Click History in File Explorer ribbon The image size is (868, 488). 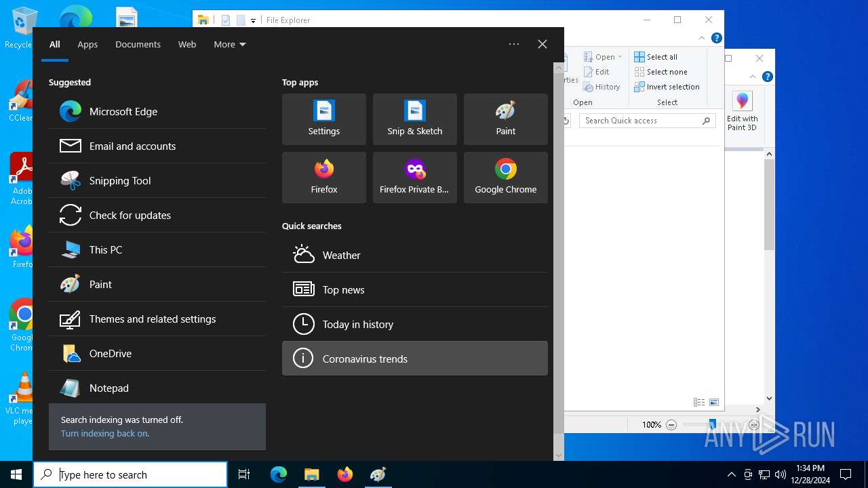tap(601, 87)
